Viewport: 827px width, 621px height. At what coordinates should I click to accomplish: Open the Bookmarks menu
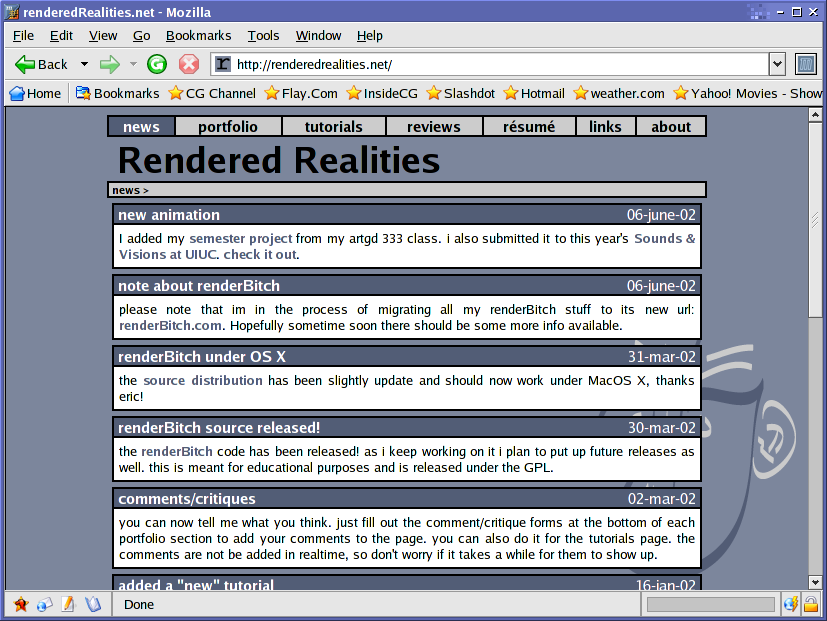pyautogui.click(x=198, y=35)
